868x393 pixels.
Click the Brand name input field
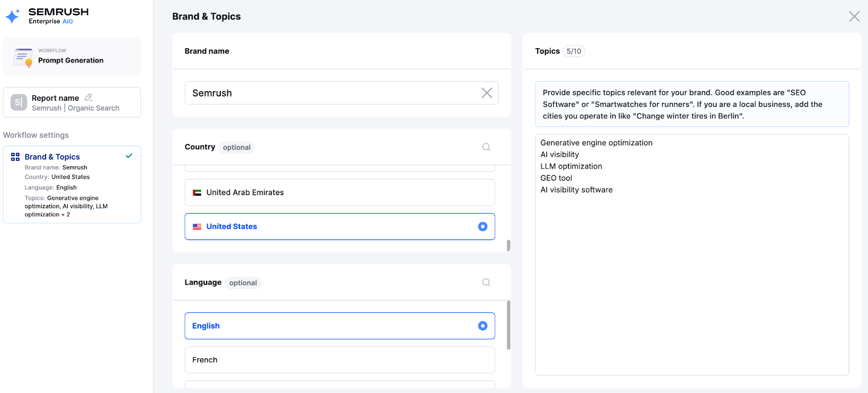tap(331, 93)
